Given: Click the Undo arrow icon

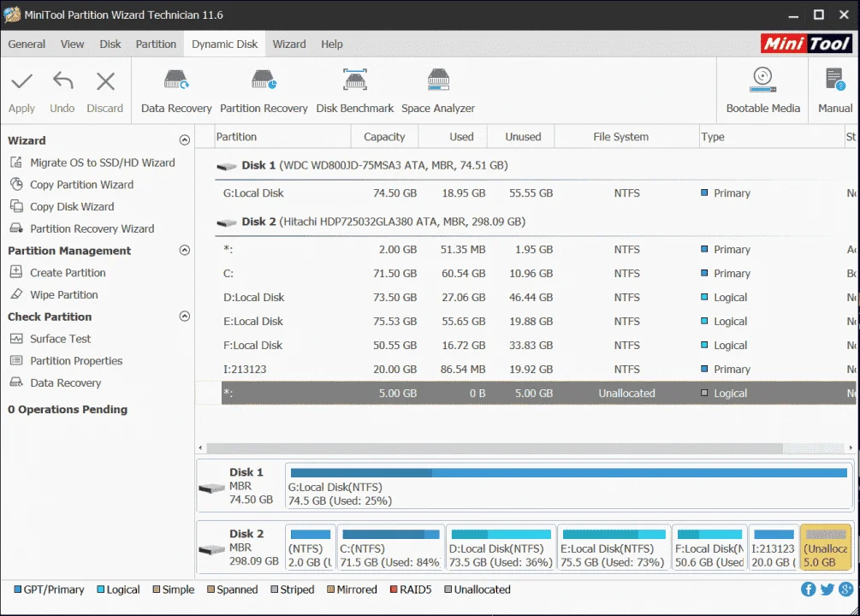Looking at the screenshot, I should [x=62, y=81].
